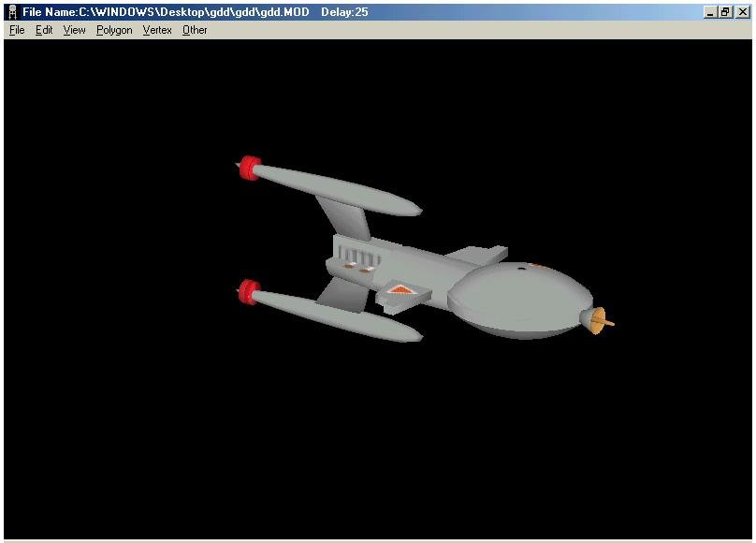The width and height of the screenshot is (756, 543).
Task: Open the File menu
Action: pos(17,30)
